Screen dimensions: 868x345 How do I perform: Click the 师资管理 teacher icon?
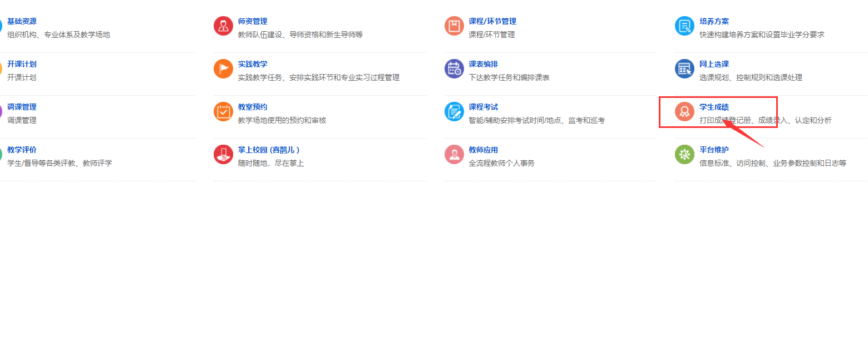[x=223, y=26]
